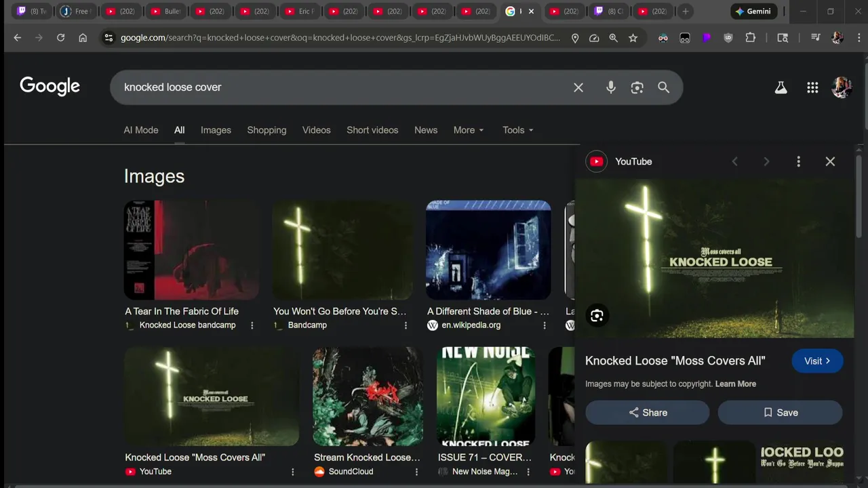Reload the page

point(60,38)
